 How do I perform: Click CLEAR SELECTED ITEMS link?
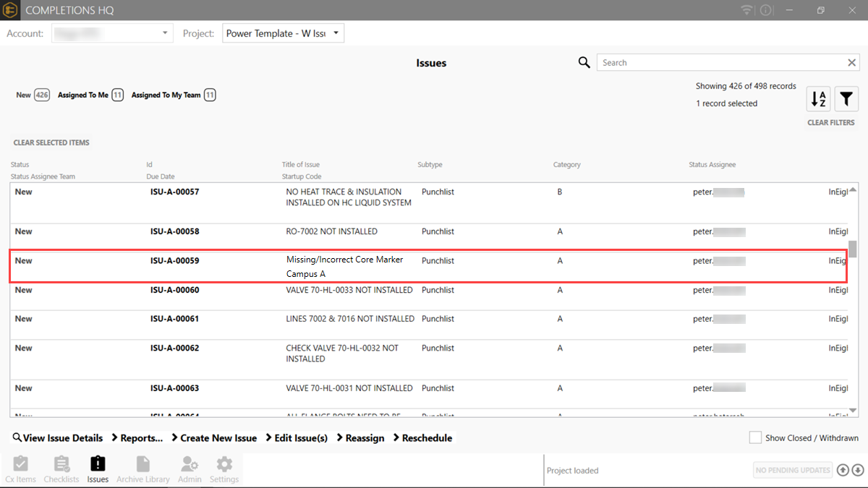pos(51,142)
